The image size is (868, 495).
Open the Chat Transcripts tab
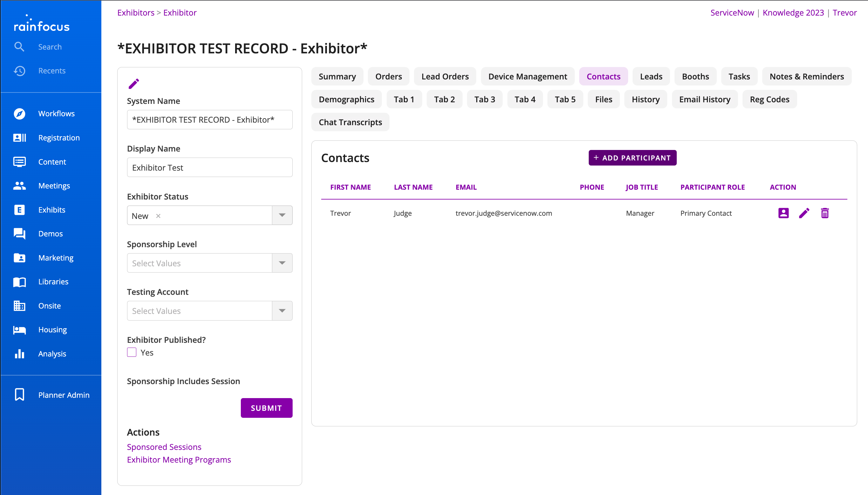[x=350, y=122]
